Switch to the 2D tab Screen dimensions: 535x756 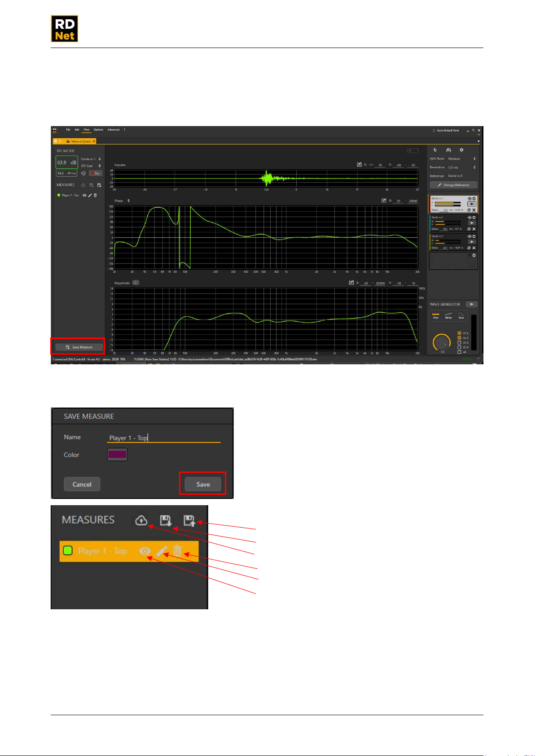coord(57,141)
